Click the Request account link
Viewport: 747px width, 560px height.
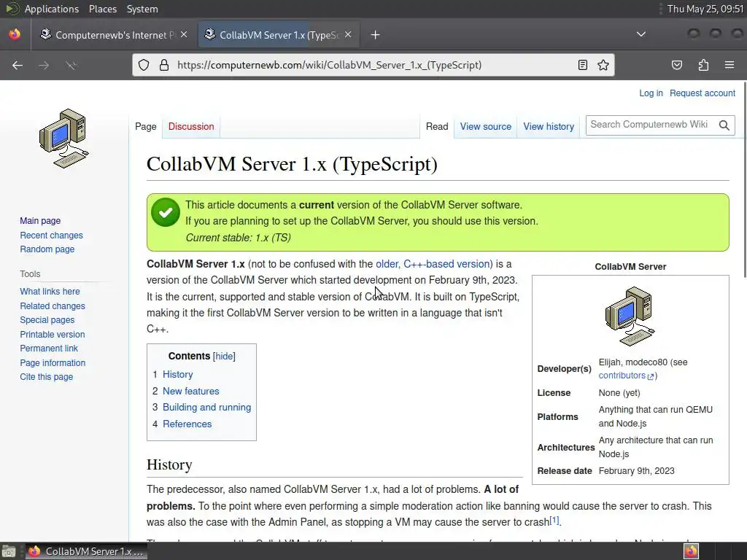[x=703, y=93]
